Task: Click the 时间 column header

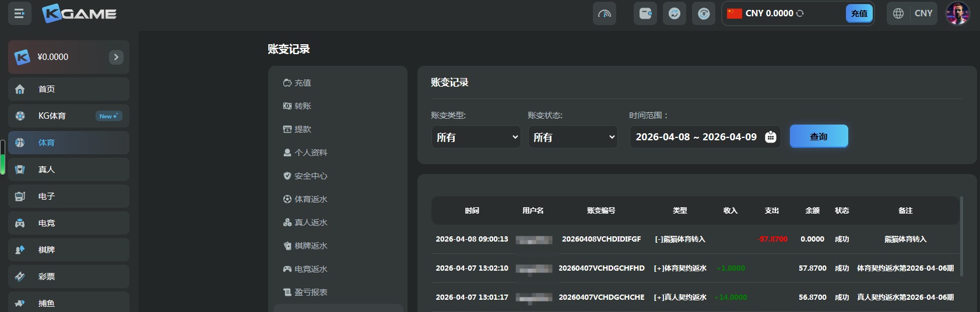Action: (x=472, y=211)
